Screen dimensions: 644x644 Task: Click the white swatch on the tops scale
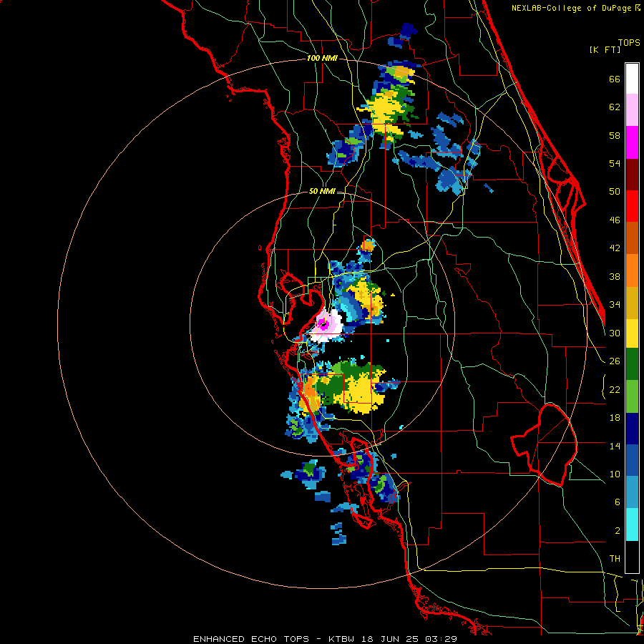(632, 79)
